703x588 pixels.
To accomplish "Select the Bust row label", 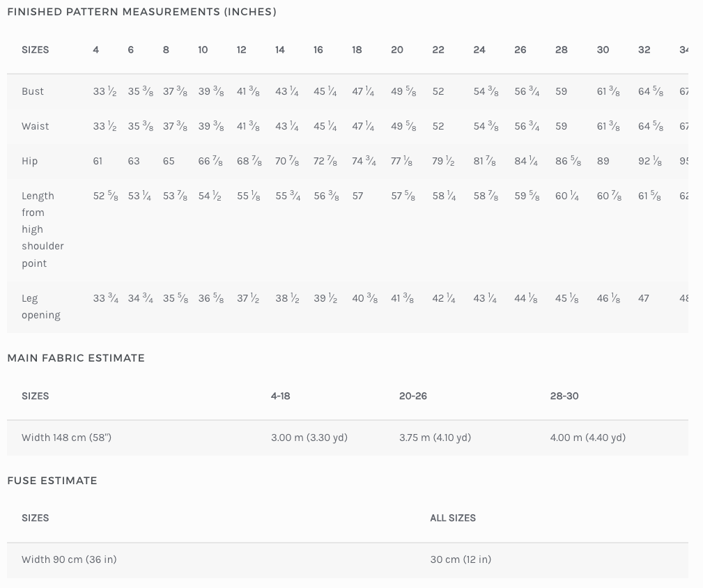I will point(33,91).
